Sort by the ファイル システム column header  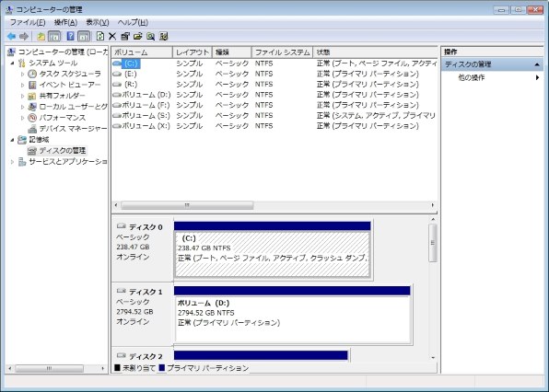click(x=282, y=52)
